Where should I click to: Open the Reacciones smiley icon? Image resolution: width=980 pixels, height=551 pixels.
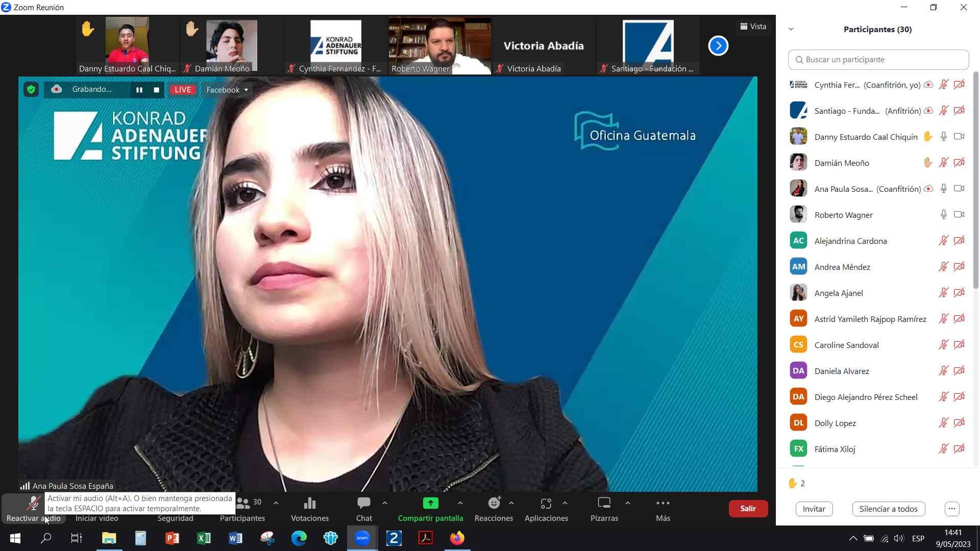pos(494,504)
